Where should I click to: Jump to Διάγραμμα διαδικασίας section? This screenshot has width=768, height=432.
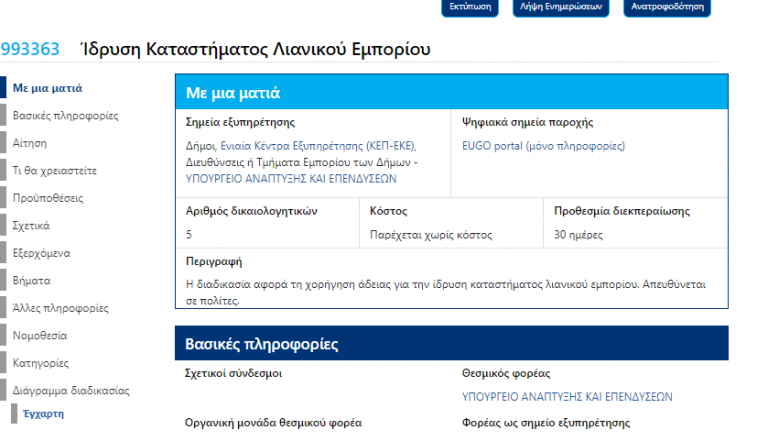(x=71, y=391)
